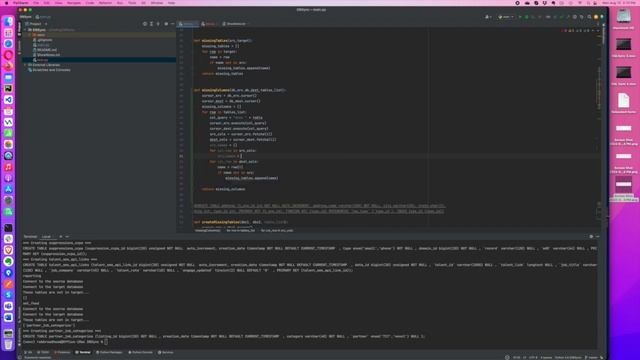Switch to the ShowNotes.txt editor tab
Screen dimensions: 640x360
236,24
